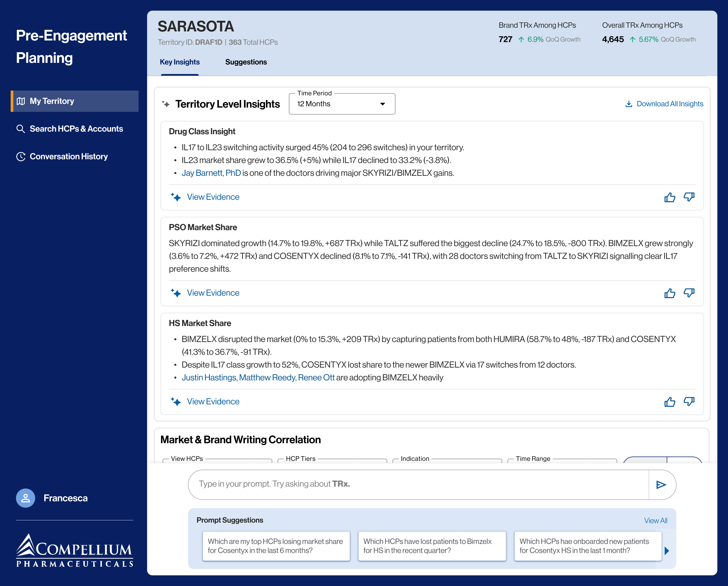
Task: Click the Territory Level Insights sparkle icon
Action: (165, 104)
